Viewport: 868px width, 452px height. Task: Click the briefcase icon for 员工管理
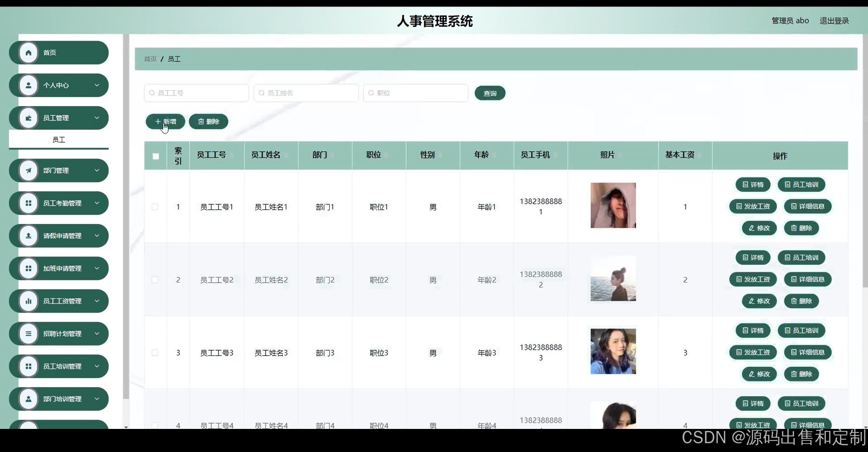[x=28, y=118]
